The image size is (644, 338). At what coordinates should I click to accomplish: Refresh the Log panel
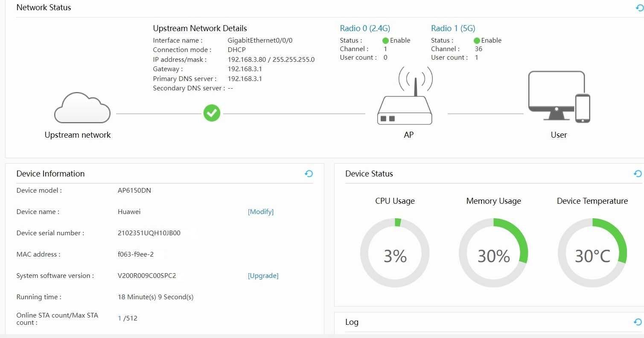638,322
